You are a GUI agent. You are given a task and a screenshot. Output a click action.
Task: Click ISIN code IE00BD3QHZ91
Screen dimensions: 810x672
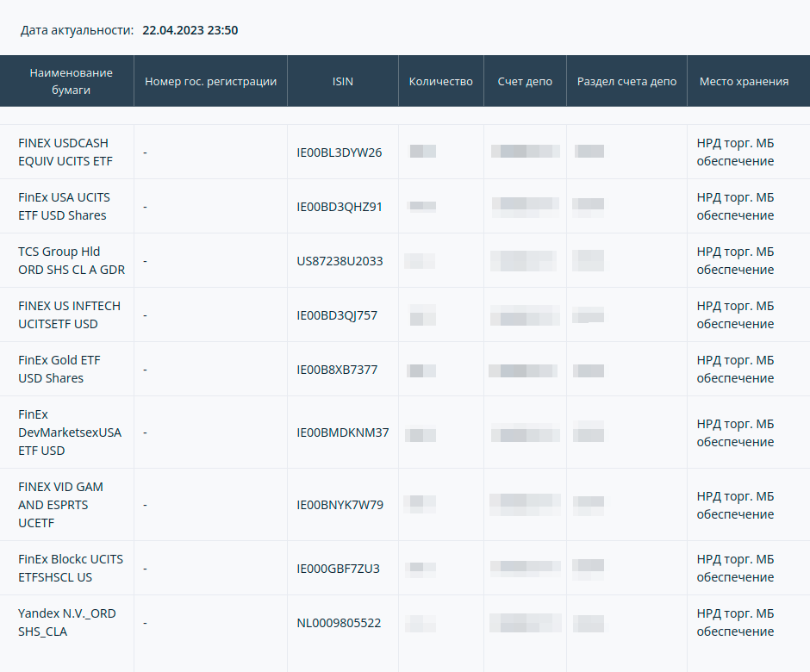[x=340, y=207]
